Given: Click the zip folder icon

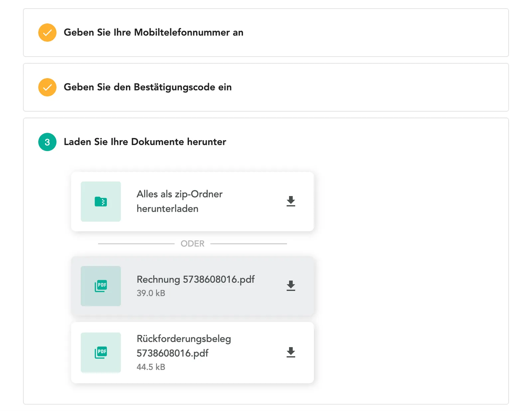Looking at the screenshot, I should pyautogui.click(x=101, y=201).
